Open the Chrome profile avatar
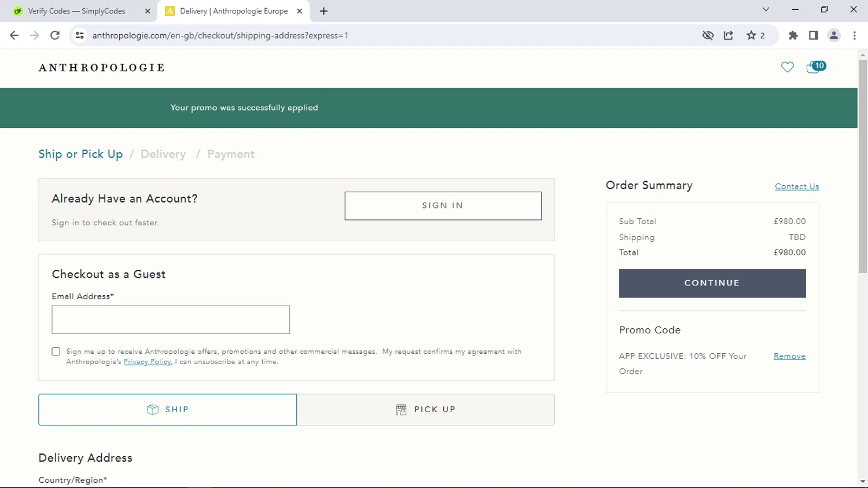 pos(834,35)
